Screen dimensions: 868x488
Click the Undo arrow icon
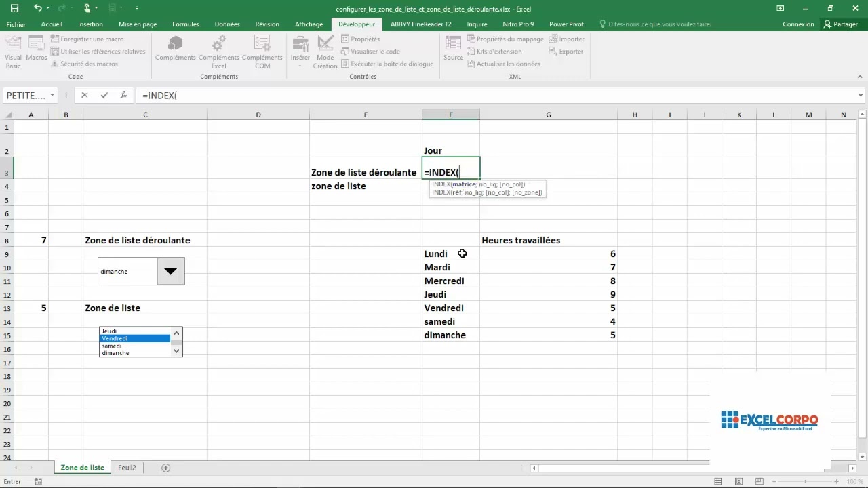point(38,8)
